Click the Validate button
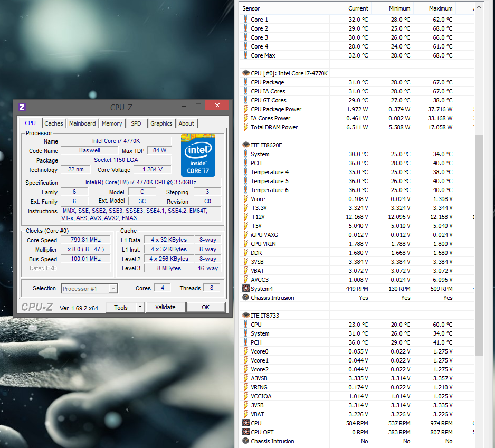 [165, 307]
